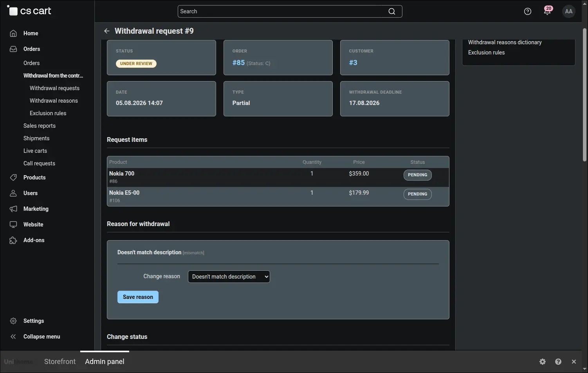The height and width of the screenshot is (373, 588).
Task: Click the Collapse menu label
Action: point(42,337)
